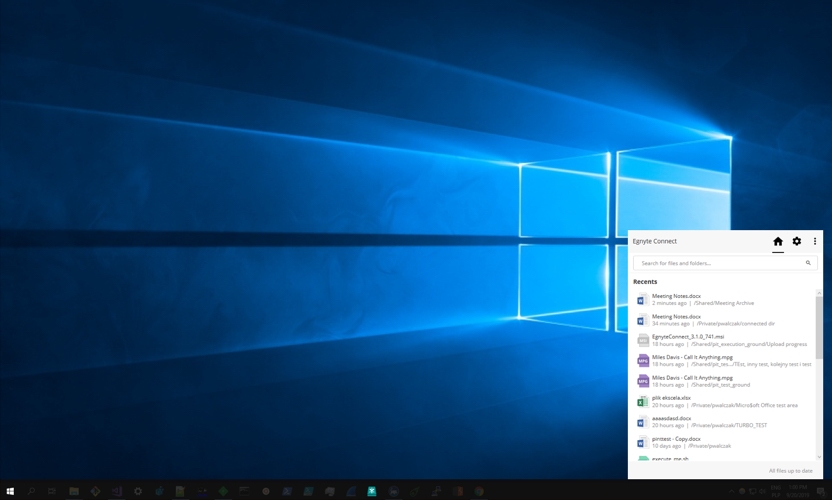Click MPG icon of first Miles Davis file

click(643, 361)
